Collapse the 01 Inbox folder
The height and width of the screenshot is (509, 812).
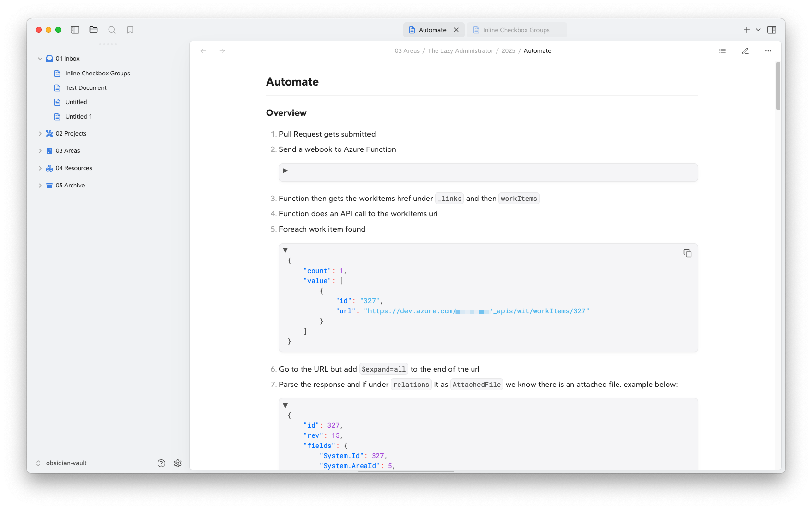click(x=40, y=58)
